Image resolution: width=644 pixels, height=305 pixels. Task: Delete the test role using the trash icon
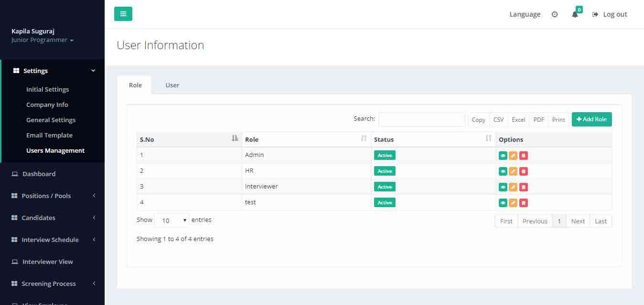point(524,203)
